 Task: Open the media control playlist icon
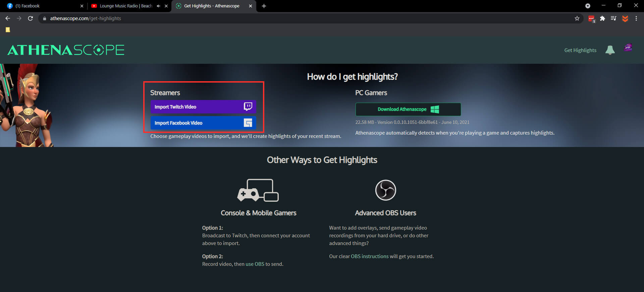click(613, 18)
